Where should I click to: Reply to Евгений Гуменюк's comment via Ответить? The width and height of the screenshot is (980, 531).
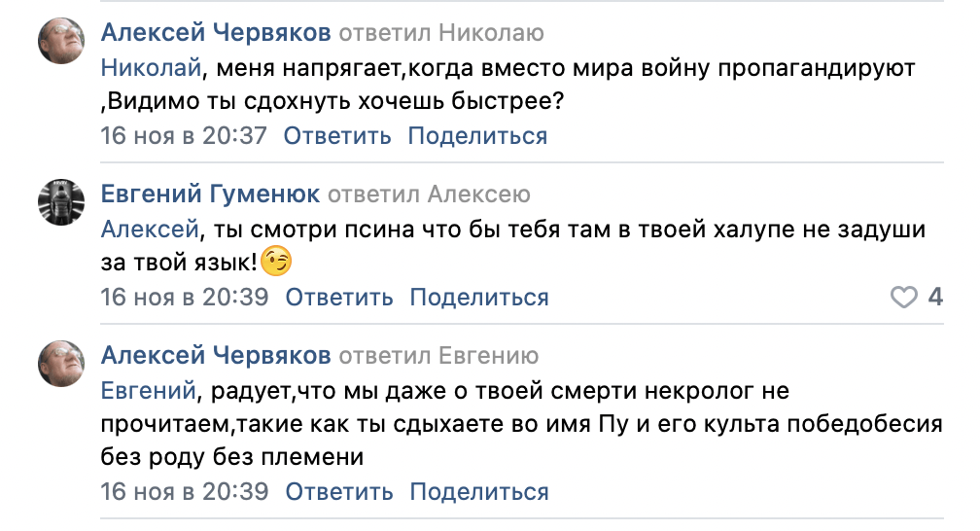coord(339,297)
